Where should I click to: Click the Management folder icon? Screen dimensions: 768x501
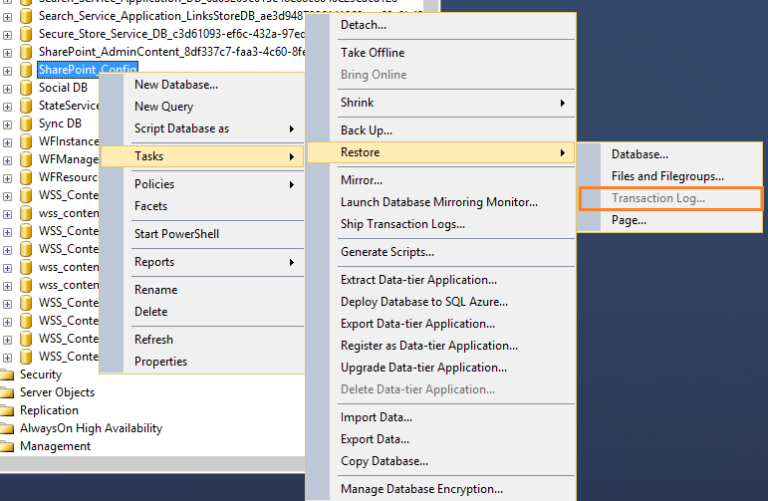tap(7, 447)
